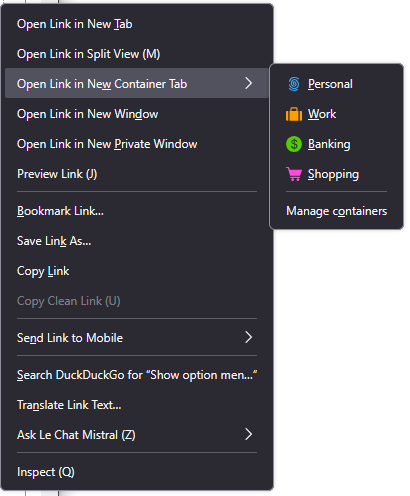The height and width of the screenshot is (496, 410).
Task: Select Save Link As option
Action: click(137, 241)
